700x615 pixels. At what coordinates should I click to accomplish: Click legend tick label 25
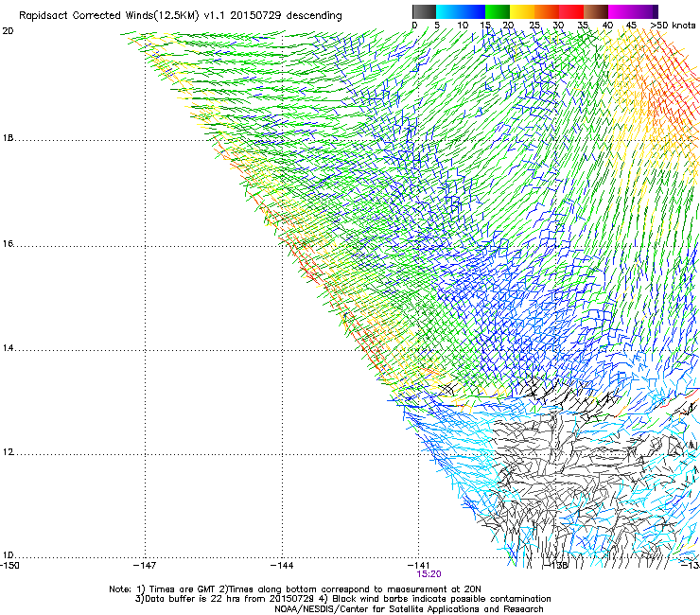pos(534,26)
